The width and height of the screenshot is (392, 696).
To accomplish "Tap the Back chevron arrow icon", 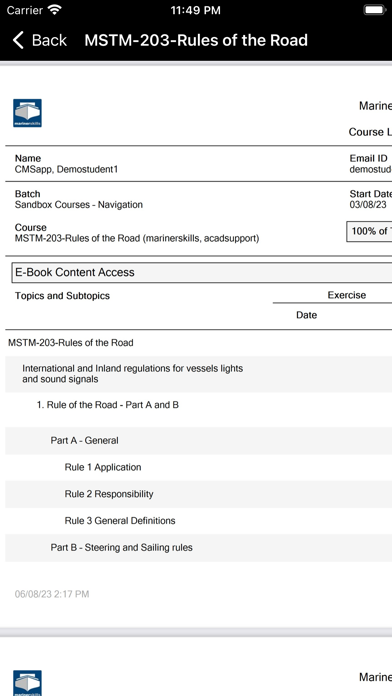I will coord(18,40).
